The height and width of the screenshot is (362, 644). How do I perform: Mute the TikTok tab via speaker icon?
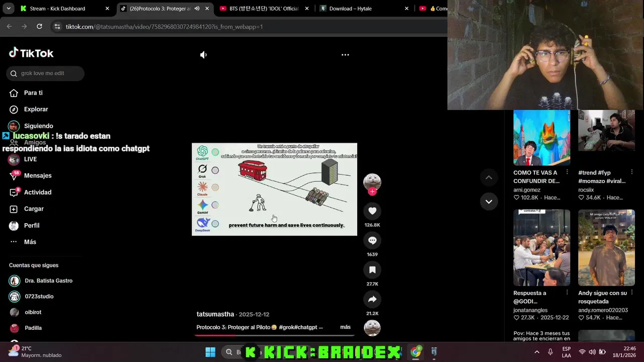pyautogui.click(x=197, y=9)
